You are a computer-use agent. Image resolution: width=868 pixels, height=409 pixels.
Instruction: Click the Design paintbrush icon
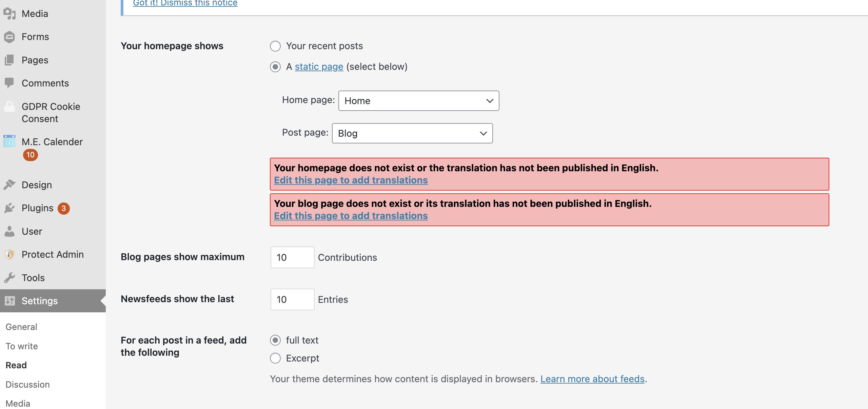[x=9, y=184]
